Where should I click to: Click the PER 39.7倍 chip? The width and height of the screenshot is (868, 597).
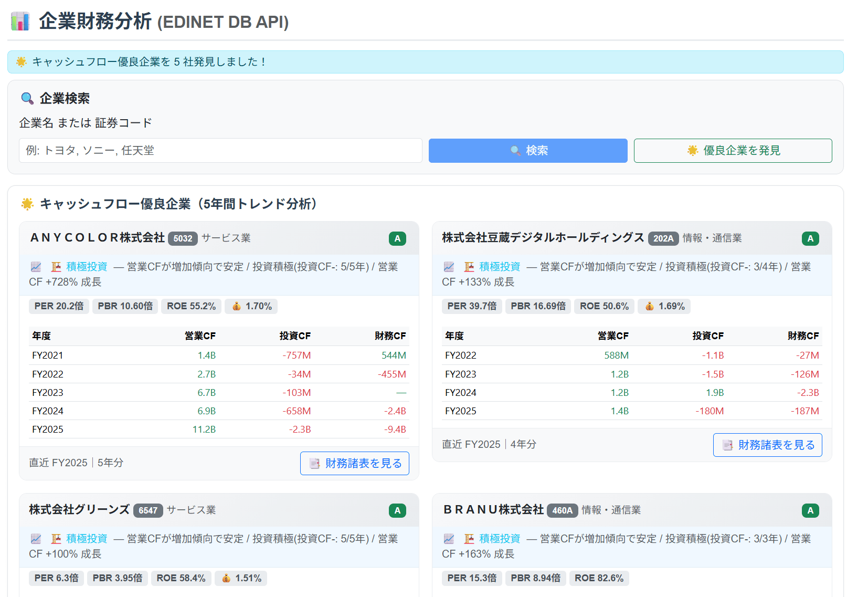pos(472,306)
